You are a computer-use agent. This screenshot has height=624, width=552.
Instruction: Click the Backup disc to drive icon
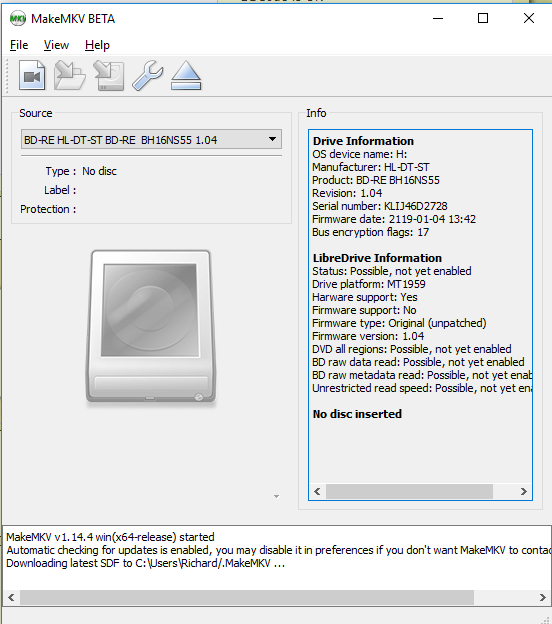click(x=109, y=76)
